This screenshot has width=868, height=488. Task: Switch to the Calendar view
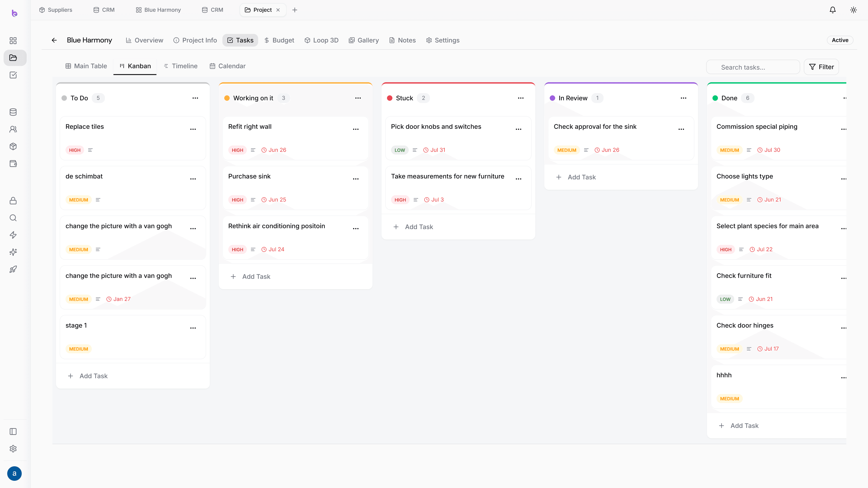(228, 66)
